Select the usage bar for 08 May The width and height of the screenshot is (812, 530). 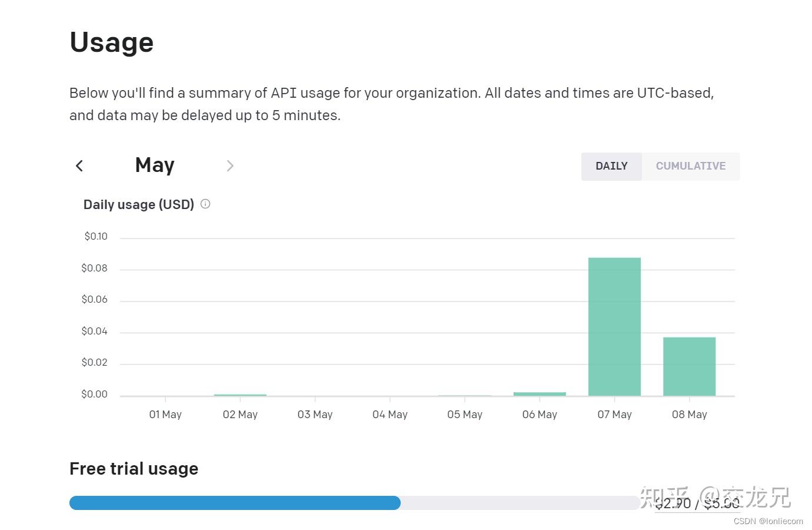tap(689, 365)
